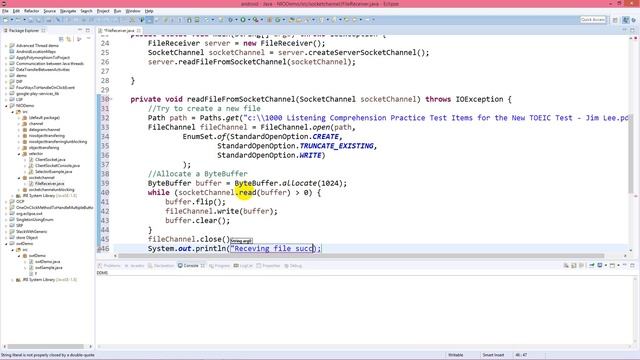Close the FileReceiver.java editor tab
640x360 pixels.
coord(139,31)
